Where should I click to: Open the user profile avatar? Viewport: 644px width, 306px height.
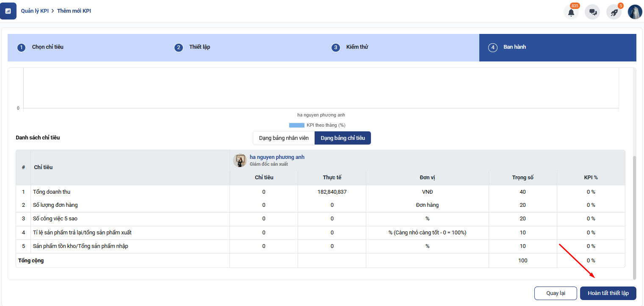coord(635,12)
